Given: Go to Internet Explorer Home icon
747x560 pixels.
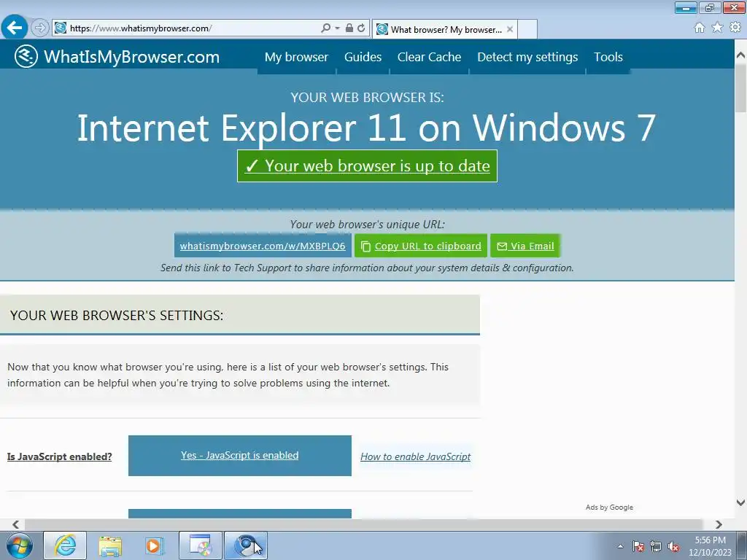Looking at the screenshot, I should pos(700,28).
